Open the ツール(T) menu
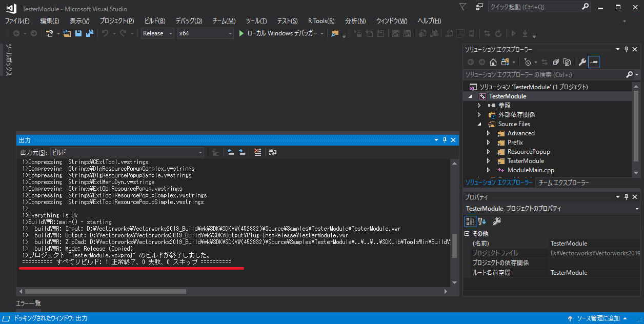Image resolution: width=644 pixels, height=324 pixels. pos(256,21)
